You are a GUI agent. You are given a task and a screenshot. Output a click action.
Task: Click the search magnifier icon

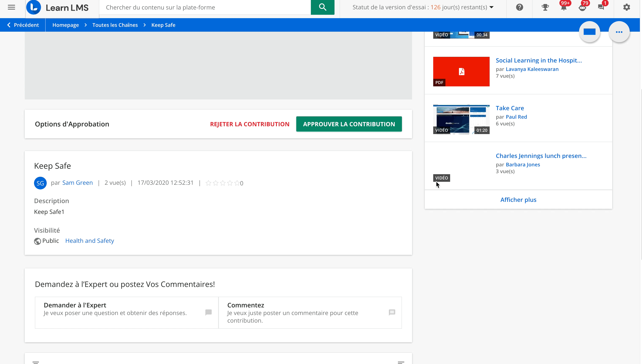coord(322,7)
